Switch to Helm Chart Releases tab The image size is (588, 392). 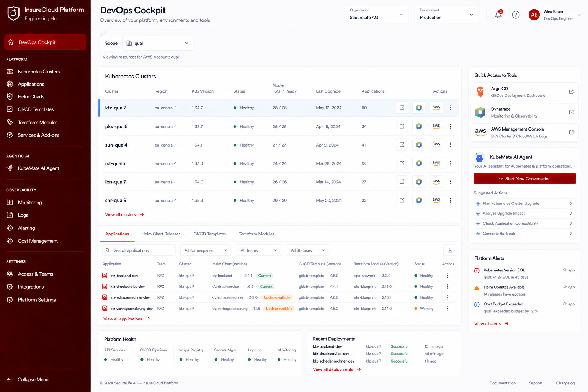[x=161, y=234]
